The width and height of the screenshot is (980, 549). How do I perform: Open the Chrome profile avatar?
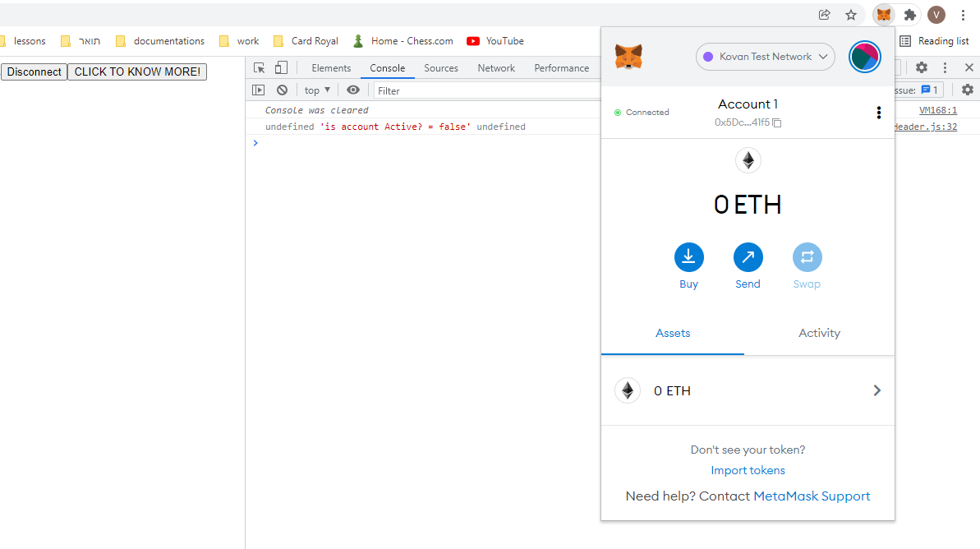tap(936, 15)
